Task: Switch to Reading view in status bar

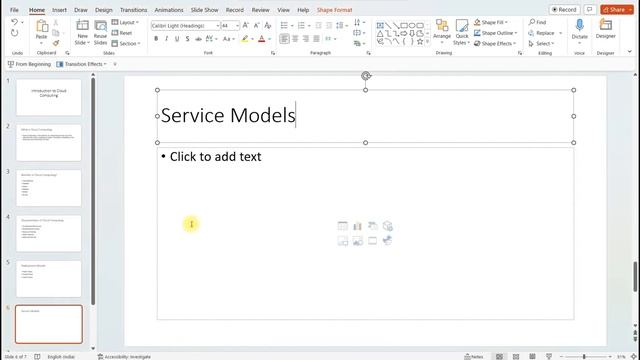Action: pos(532,356)
